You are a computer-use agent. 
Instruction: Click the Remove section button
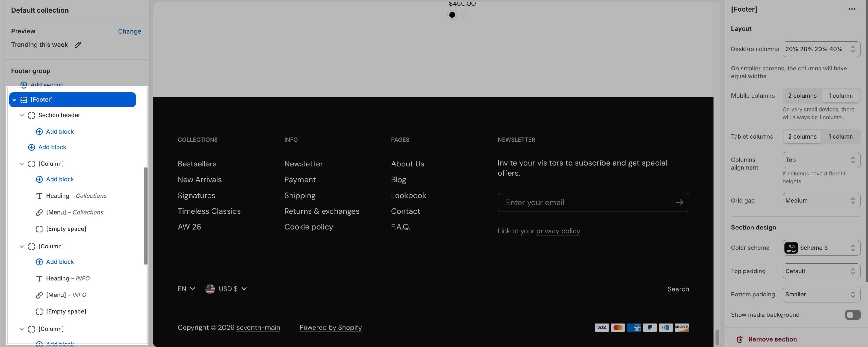coord(772,339)
